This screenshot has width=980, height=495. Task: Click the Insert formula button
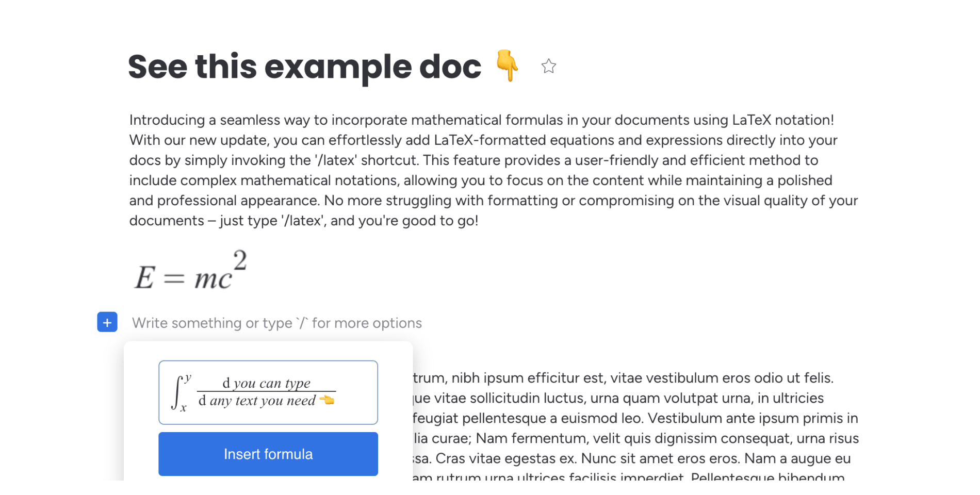point(268,454)
